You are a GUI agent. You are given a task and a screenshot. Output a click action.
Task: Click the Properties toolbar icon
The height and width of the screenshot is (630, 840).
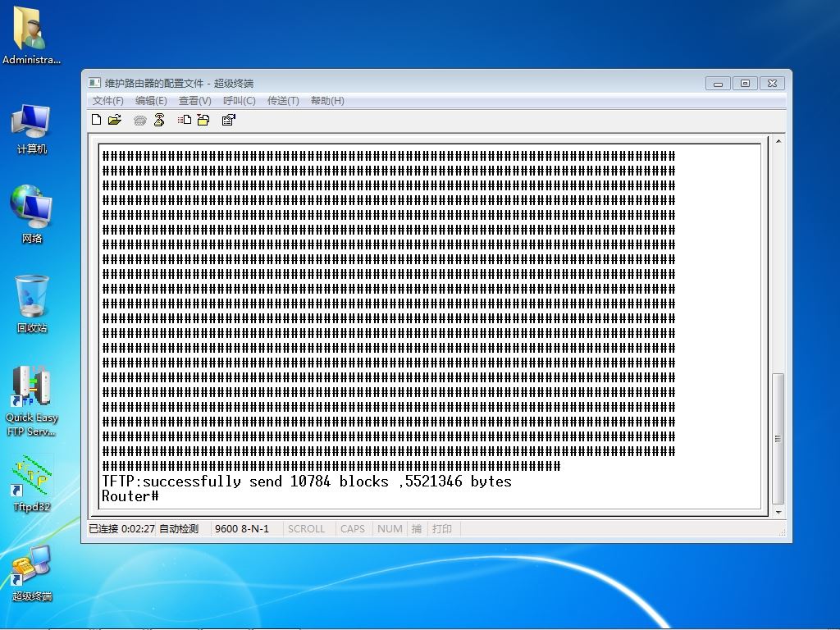pos(228,120)
